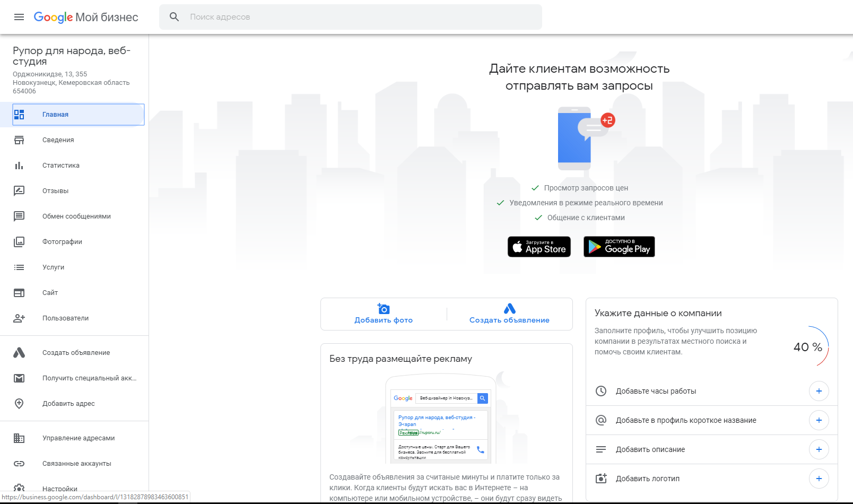Click the camera icon above Добавить фото

pyautogui.click(x=384, y=308)
